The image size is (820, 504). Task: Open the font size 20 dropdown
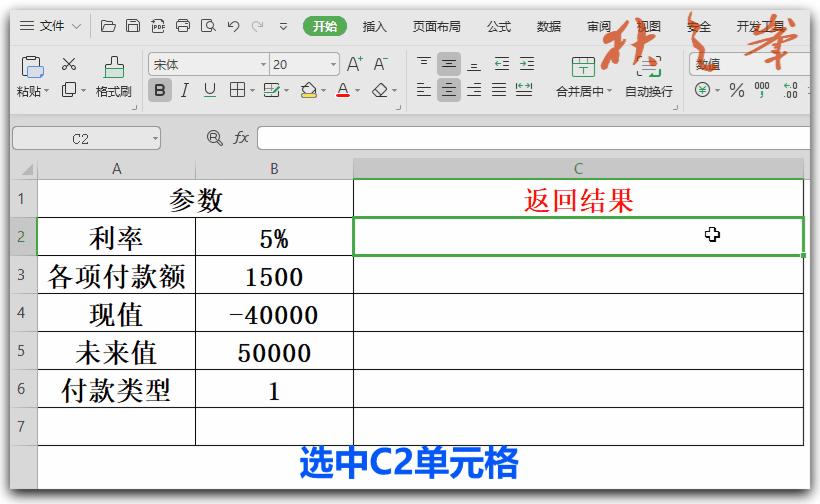point(333,64)
